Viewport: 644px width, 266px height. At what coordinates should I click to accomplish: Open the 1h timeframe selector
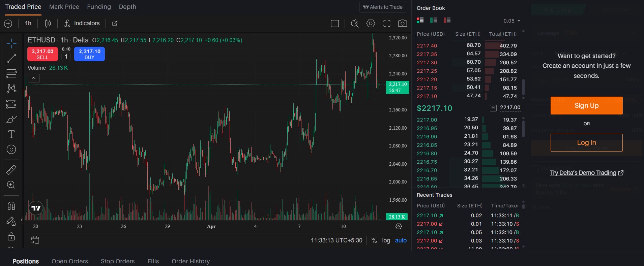28,23
